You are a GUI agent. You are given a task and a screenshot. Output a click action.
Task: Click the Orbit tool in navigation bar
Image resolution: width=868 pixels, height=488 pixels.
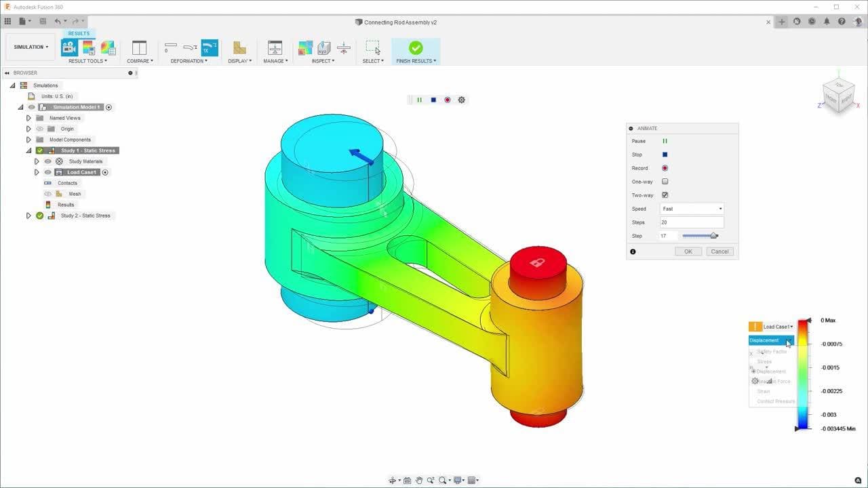(x=392, y=481)
